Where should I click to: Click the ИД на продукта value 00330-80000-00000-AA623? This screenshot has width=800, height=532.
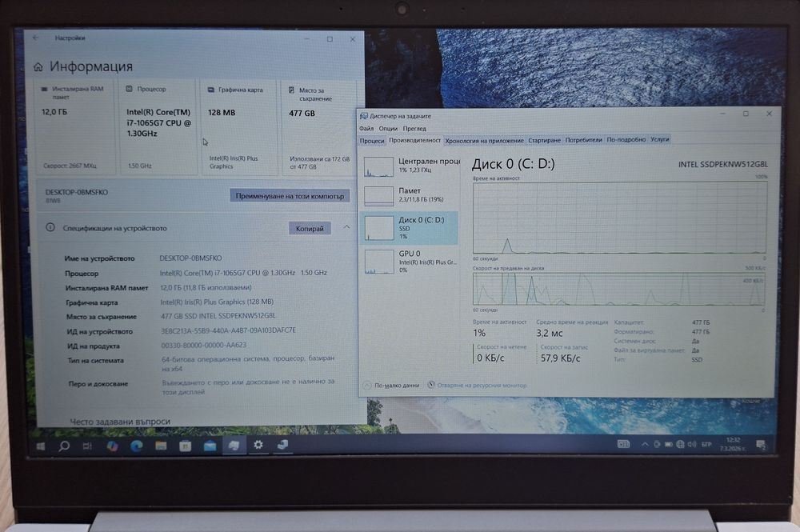coord(203,346)
